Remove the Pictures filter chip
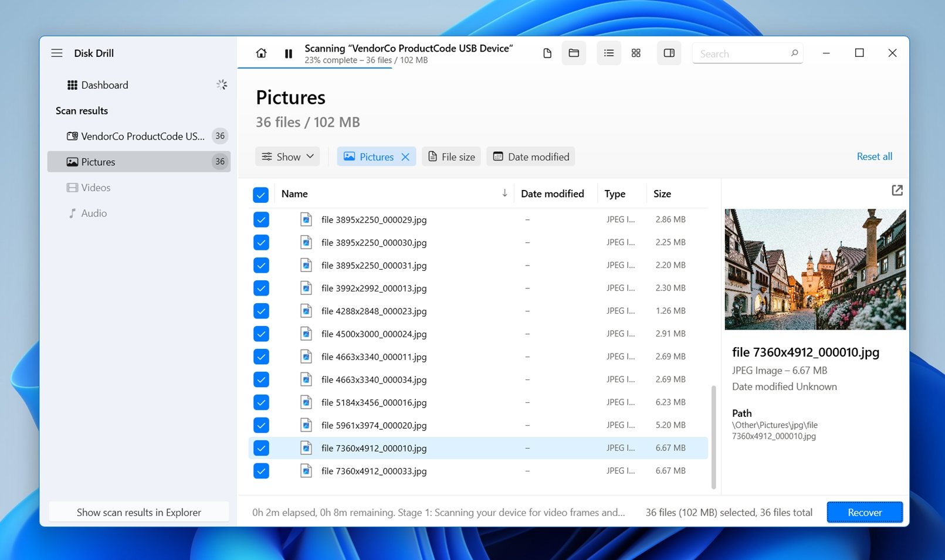Viewport: 945px width, 560px height. tap(405, 157)
